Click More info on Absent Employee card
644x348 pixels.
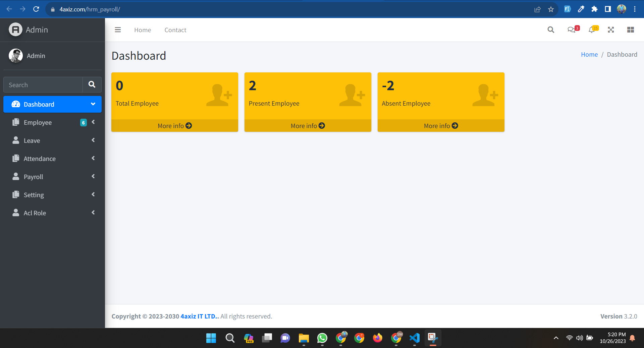[x=441, y=126]
